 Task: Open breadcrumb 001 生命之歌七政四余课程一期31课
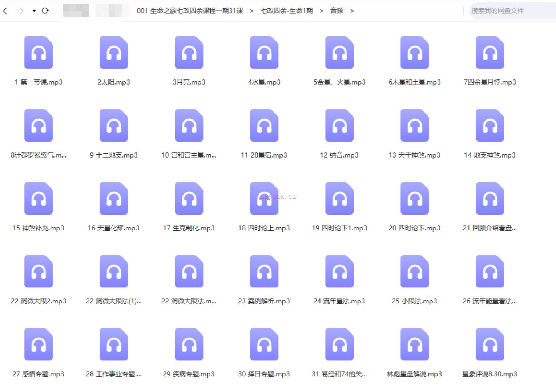[190, 11]
